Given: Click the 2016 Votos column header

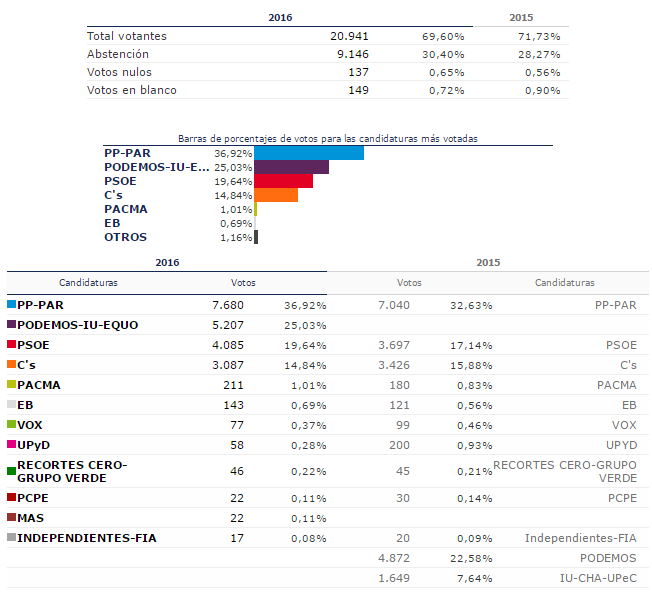Looking at the screenshot, I should point(243,283).
